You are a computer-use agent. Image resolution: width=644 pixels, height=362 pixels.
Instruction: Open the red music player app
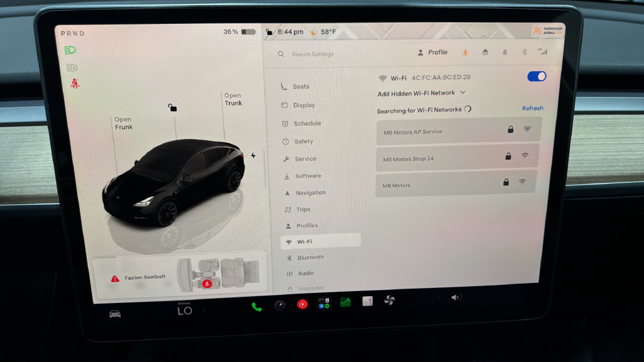point(303,304)
